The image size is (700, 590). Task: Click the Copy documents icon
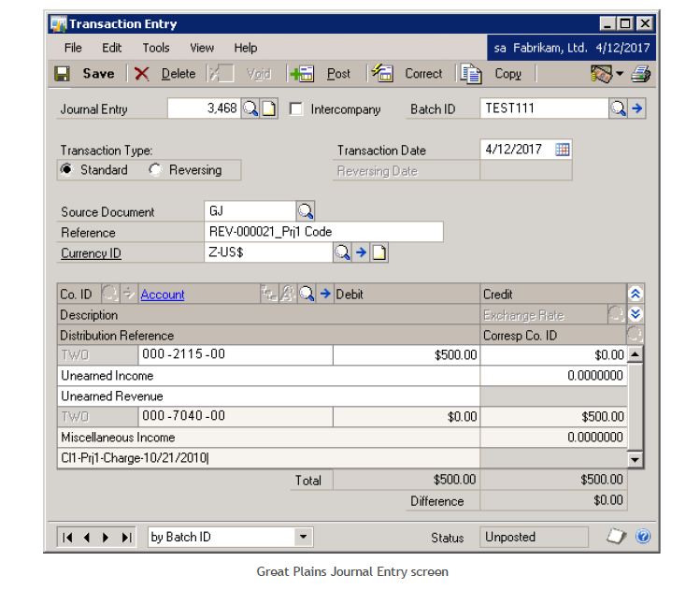pyautogui.click(x=471, y=74)
